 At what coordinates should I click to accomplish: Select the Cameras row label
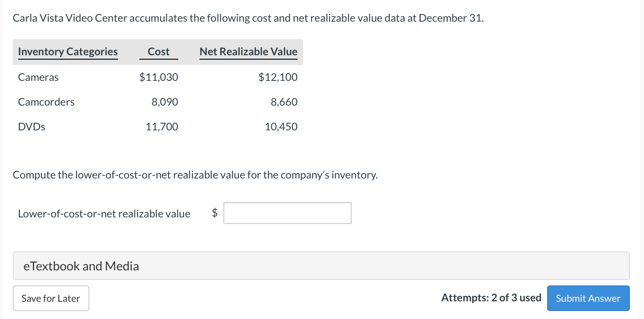pos(38,77)
